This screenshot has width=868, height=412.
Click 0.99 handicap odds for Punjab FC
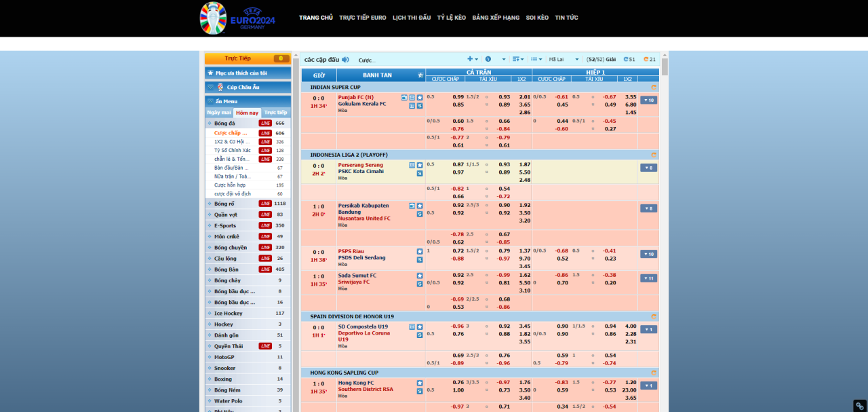point(458,96)
